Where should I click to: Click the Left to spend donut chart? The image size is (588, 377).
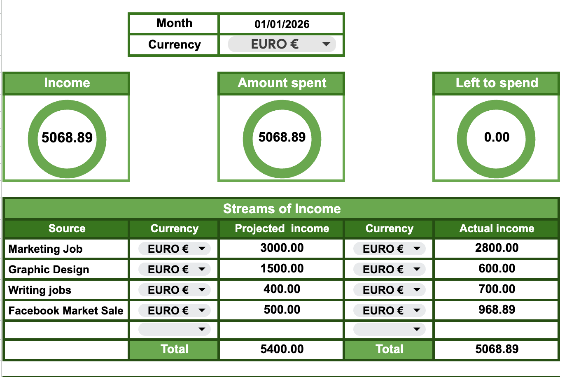click(496, 138)
